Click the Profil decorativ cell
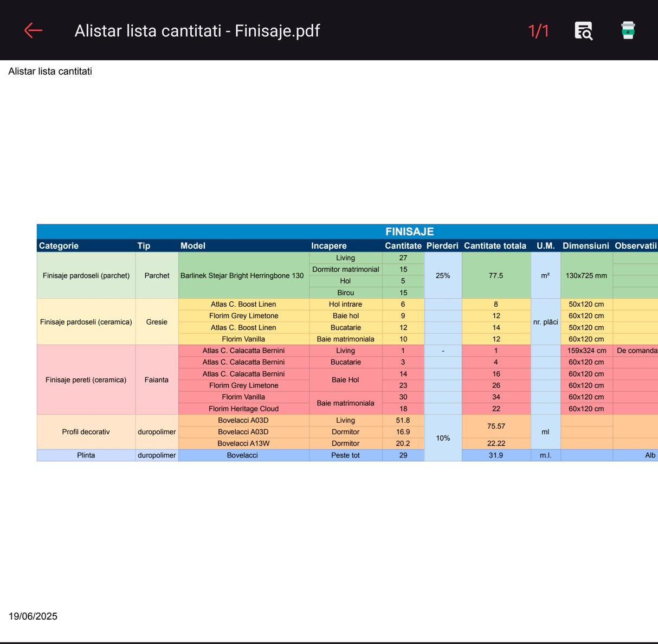Screen dimensions: 658x644 86,432
